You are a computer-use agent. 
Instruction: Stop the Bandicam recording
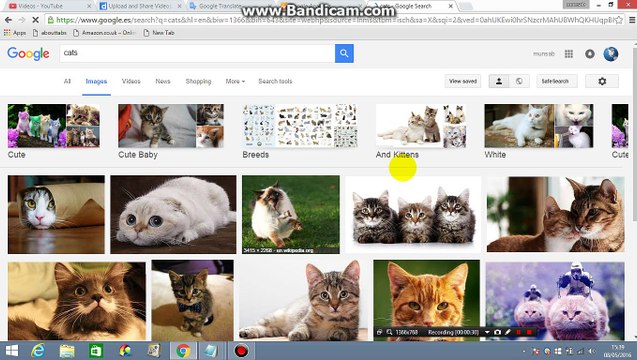(x=529, y=332)
